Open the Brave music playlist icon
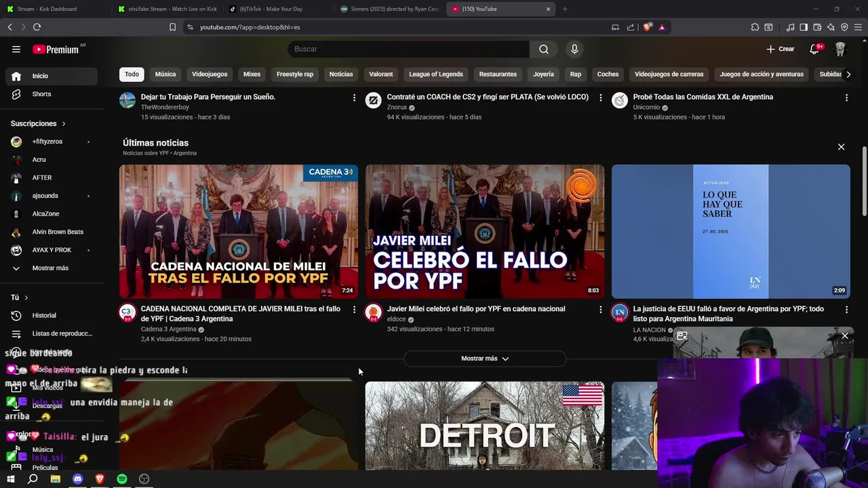Screen dimensions: 868x488 [790, 27]
